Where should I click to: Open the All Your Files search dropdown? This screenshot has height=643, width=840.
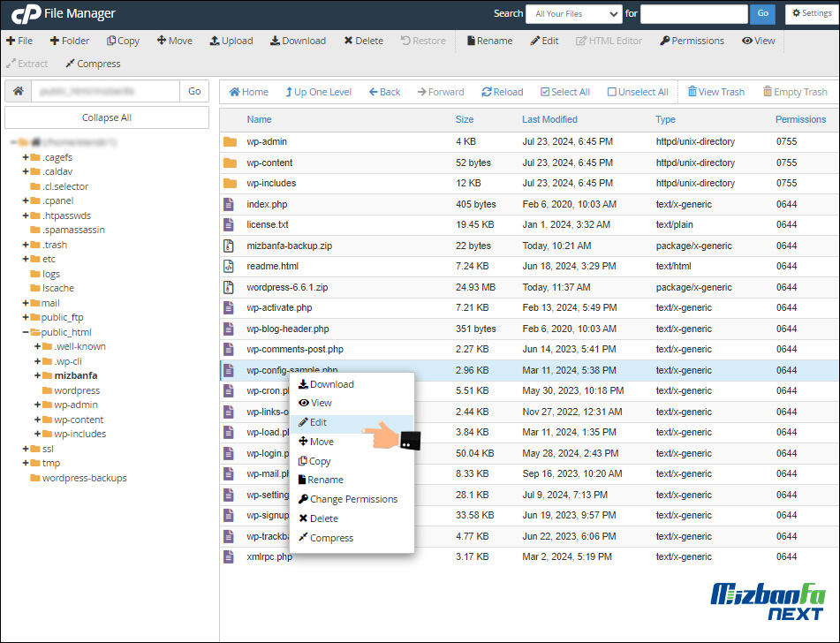click(574, 14)
